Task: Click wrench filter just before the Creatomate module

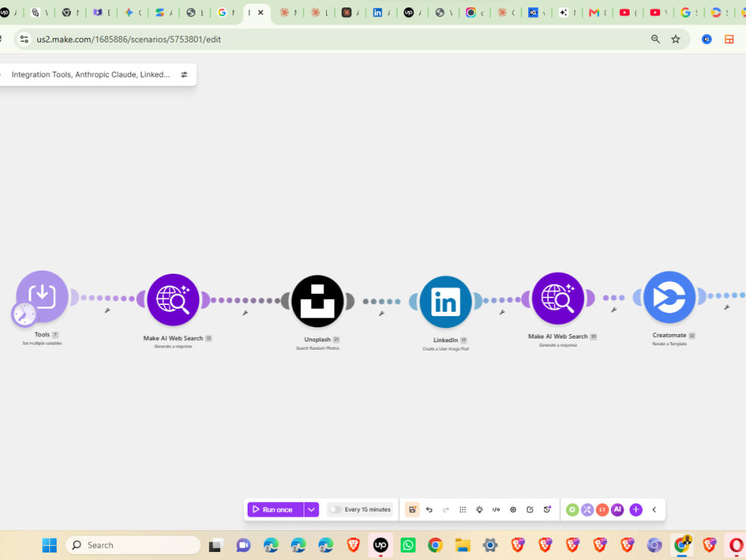Action: [614, 309]
